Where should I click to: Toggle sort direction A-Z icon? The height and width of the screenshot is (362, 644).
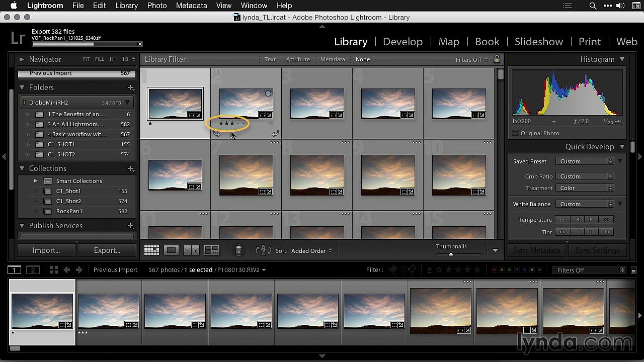click(x=264, y=250)
